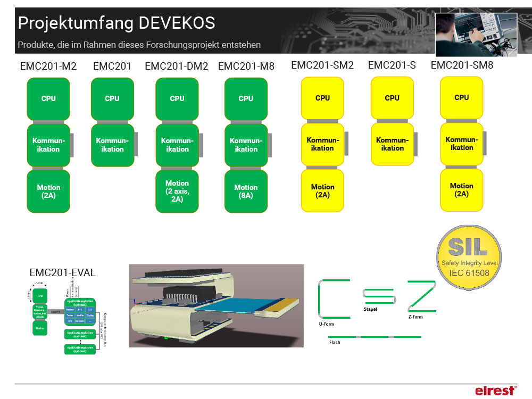This screenshot has width=532, height=399.
Task: Click the elrest logo in the footer
Action: click(x=495, y=390)
